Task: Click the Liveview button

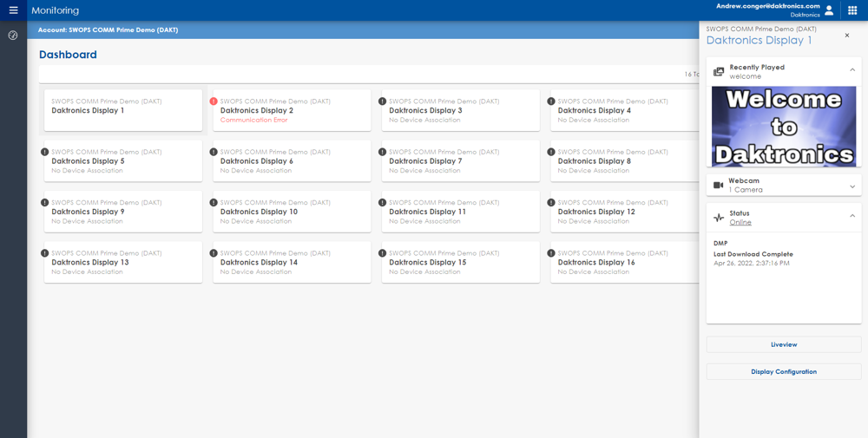Action: coord(784,344)
